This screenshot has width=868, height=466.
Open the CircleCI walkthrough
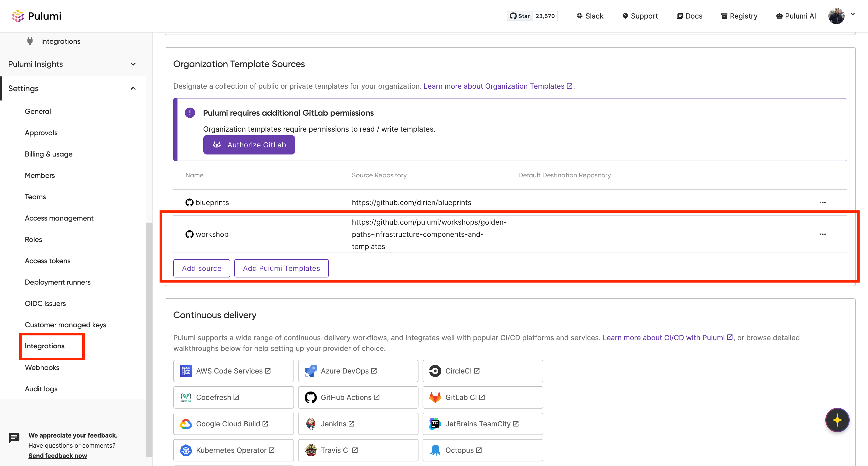[x=483, y=371]
